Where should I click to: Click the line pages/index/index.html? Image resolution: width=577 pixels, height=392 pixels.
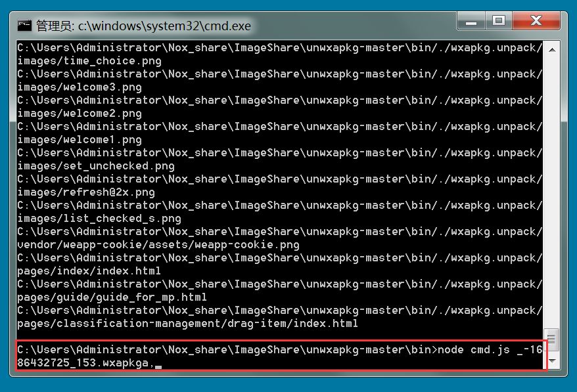tap(89, 271)
